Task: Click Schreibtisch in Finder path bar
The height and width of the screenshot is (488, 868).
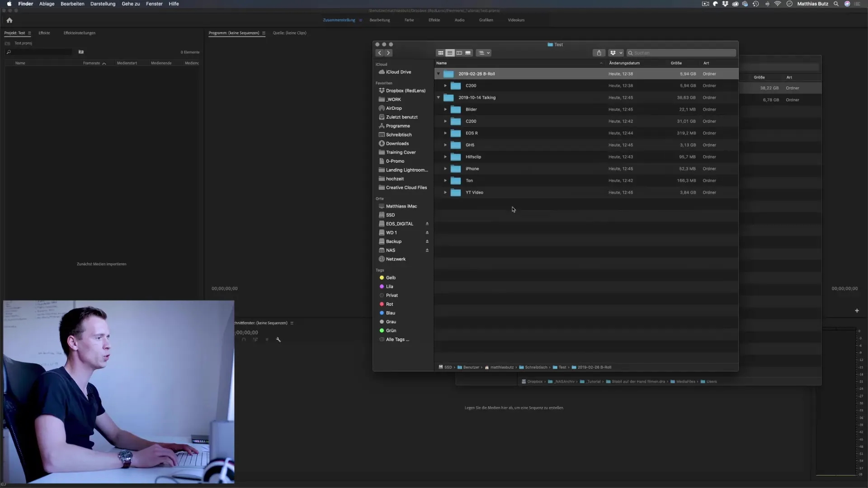Action: tap(533, 367)
